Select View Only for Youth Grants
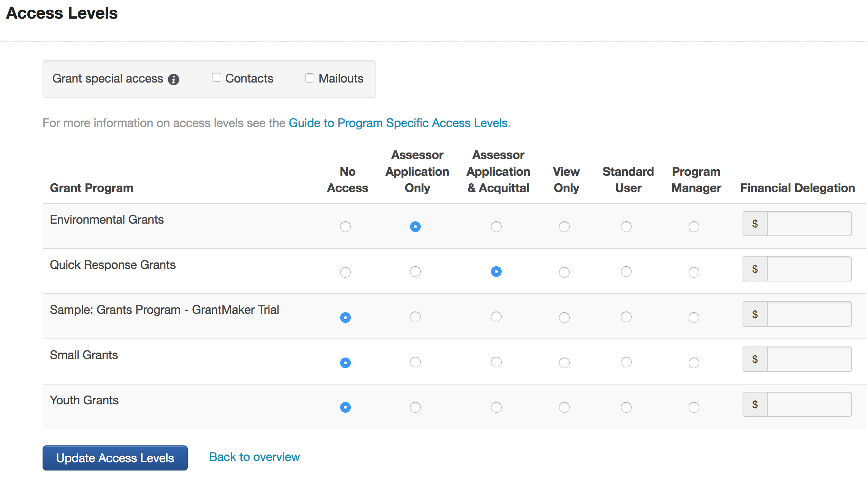The image size is (868, 480). (x=564, y=407)
